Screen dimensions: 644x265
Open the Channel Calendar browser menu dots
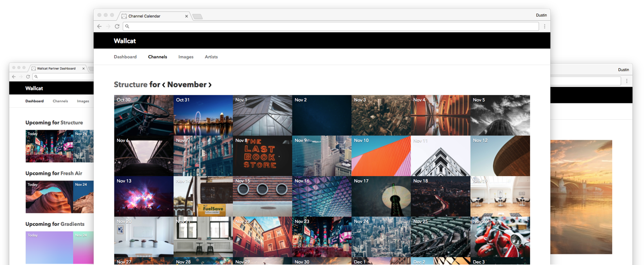pyautogui.click(x=544, y=27)
